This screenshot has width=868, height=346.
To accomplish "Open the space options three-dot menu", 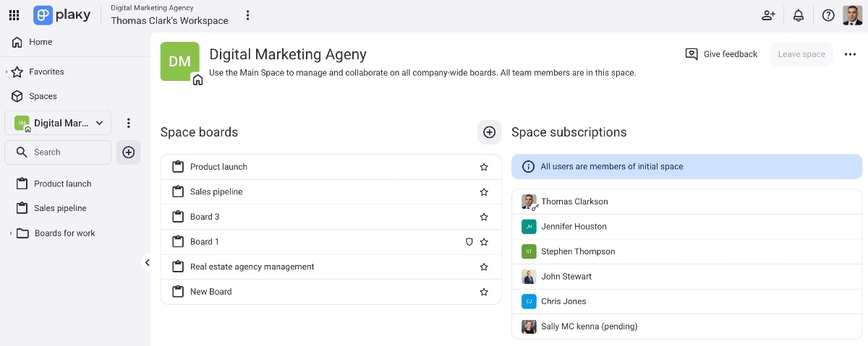I will click(x=850, y=54).
